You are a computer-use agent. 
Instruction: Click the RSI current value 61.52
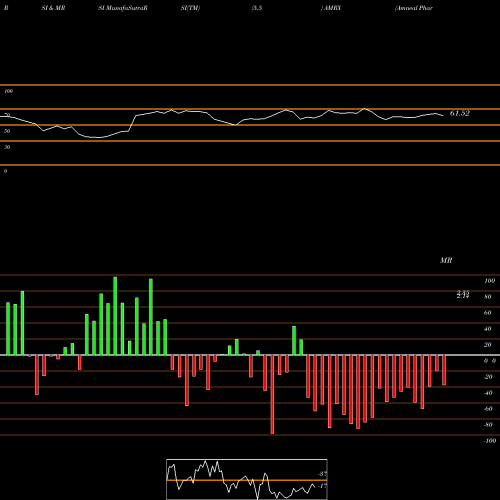coord(460,113)
